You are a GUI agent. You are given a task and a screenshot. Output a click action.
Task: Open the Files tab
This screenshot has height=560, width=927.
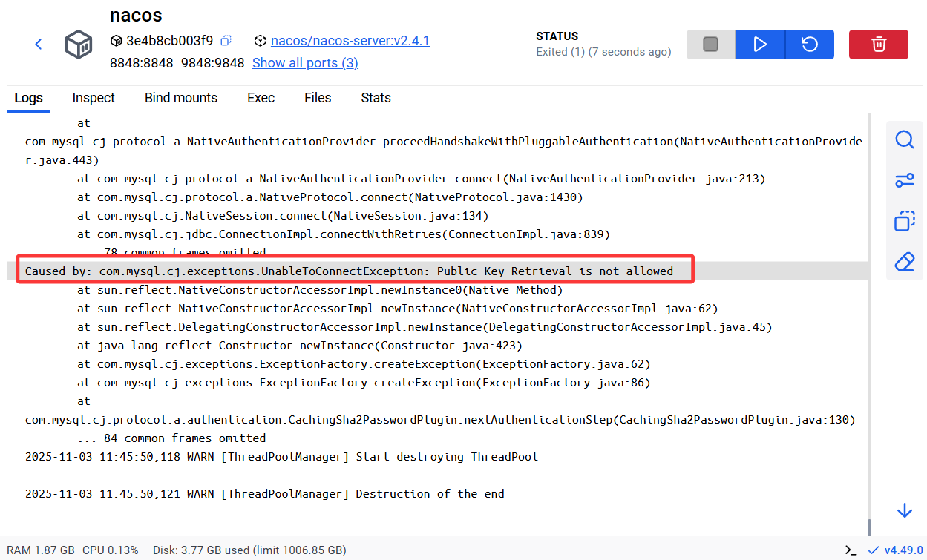[318, 98]
